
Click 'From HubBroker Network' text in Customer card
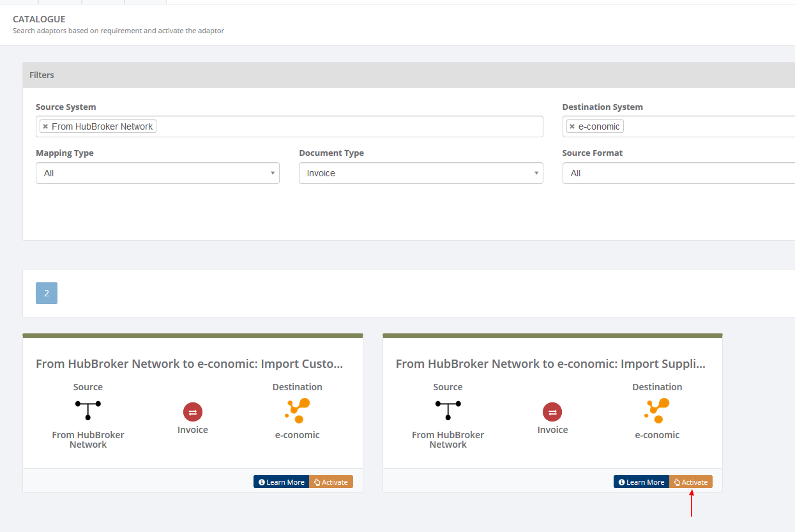pos(88,439)
